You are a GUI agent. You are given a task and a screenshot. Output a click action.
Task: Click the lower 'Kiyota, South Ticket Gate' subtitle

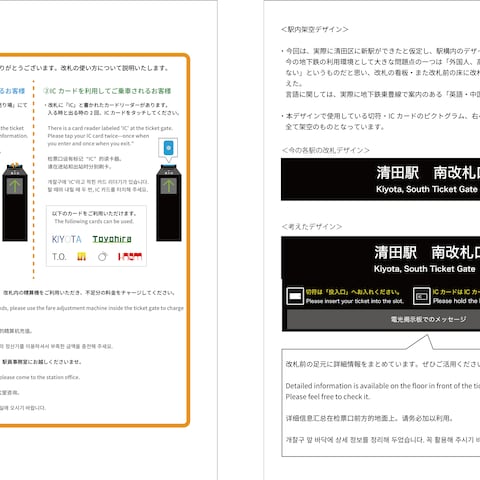424,269
